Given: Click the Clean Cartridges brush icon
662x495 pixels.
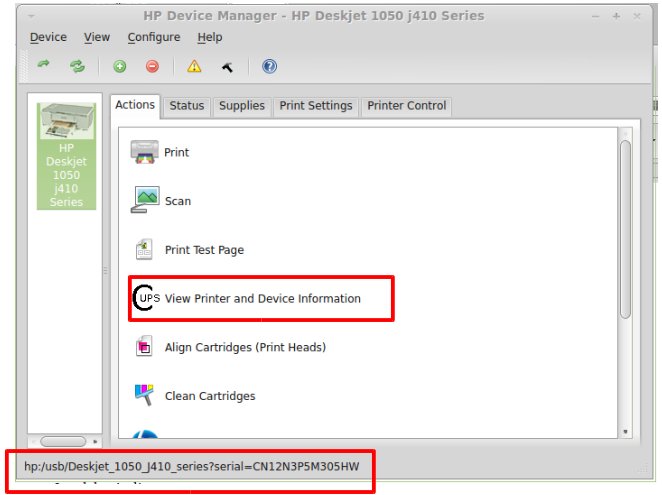Looking at the screenshot, I should (144, 395).
